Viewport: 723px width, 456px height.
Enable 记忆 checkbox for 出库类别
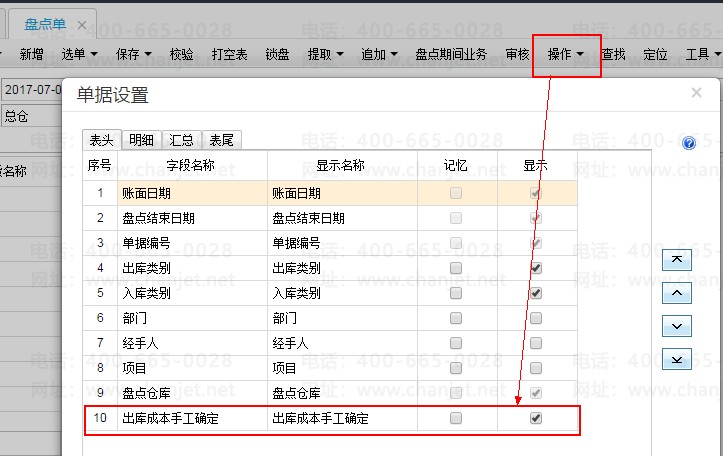click(456, 268)
